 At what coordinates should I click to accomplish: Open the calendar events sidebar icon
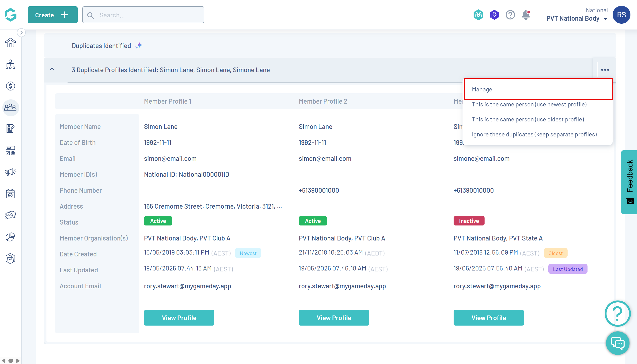click(10, 194)
